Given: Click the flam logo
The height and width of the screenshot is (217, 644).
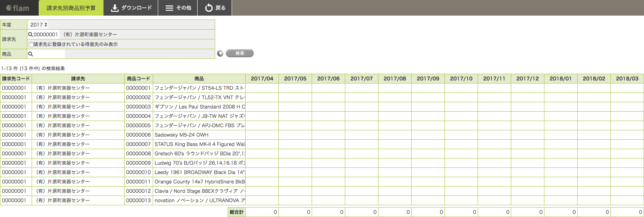Looking at the screenshot, I should click(x=18, y=8).
